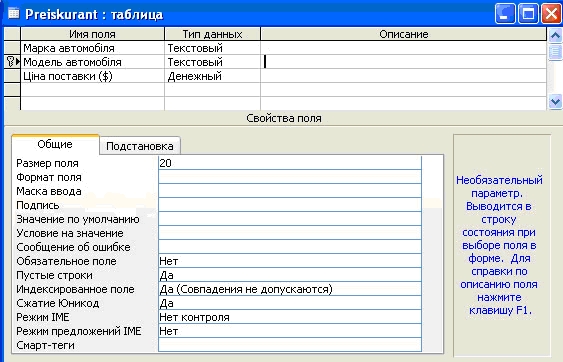Open the Пустые строки value Да
This screenshot has width=563, height=362.
290,275
